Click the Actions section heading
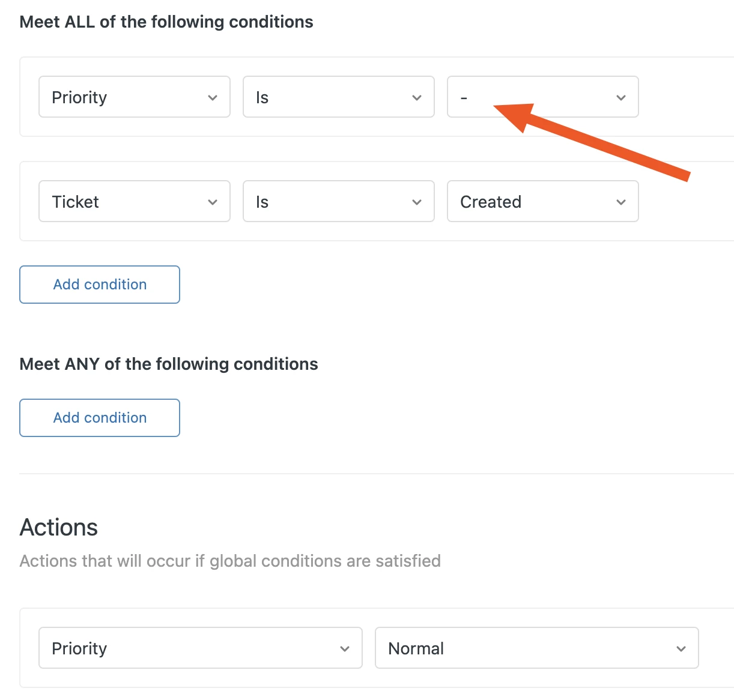 (x=59, y=528)
